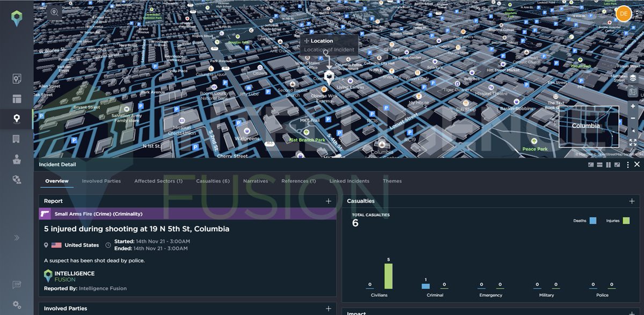
Task: Click the small arms gun category icon
Action: pos(45,214)
